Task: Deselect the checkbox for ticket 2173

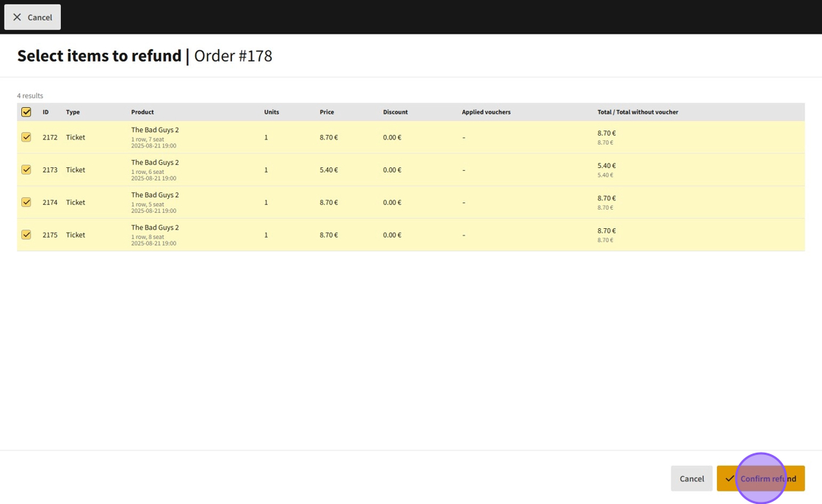Action: [x=26, y=169]
